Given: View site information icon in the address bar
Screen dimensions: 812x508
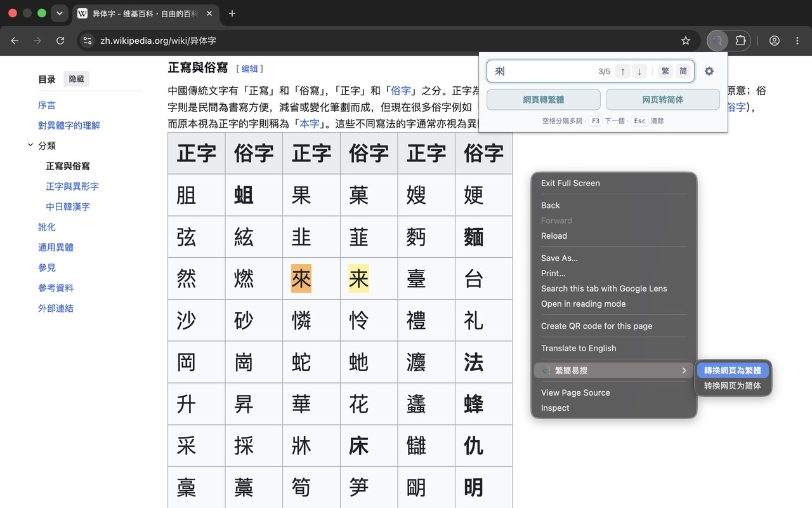Looking at the screenshot, I should (x=88, y=41).
